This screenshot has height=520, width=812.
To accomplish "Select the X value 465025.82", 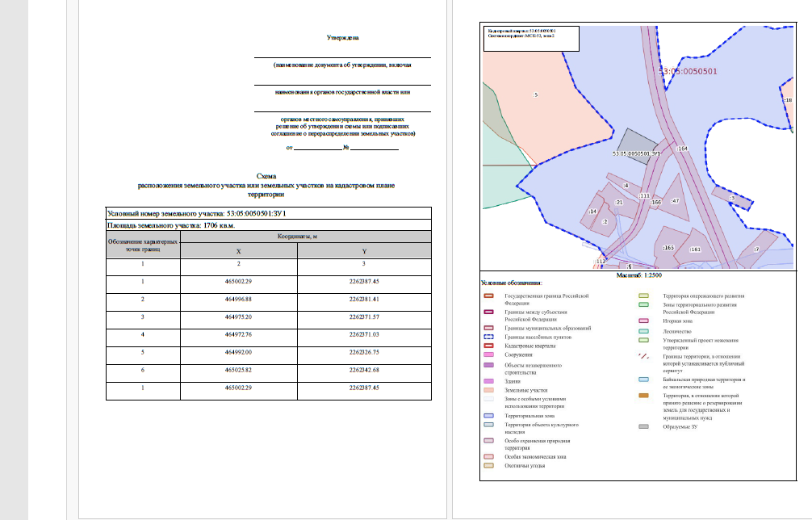I will point(238,371).
